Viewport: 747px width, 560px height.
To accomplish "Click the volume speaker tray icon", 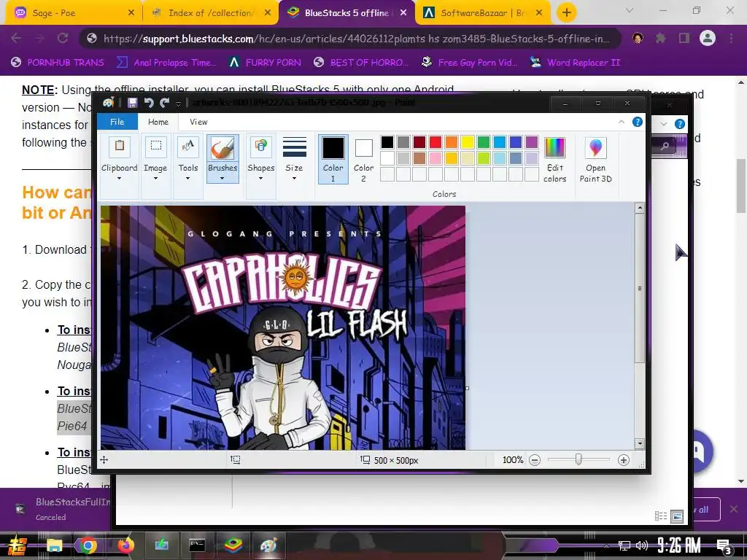I will [x=642, y=545].
